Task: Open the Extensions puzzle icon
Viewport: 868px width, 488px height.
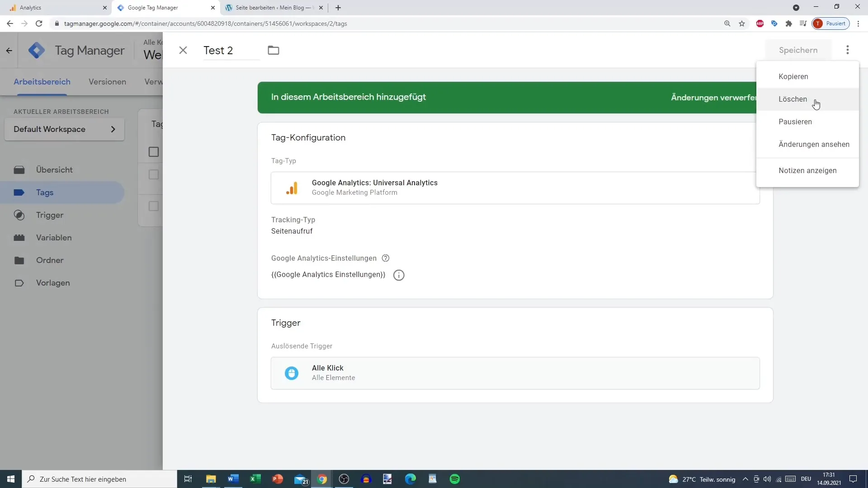Action: (789, 23)
